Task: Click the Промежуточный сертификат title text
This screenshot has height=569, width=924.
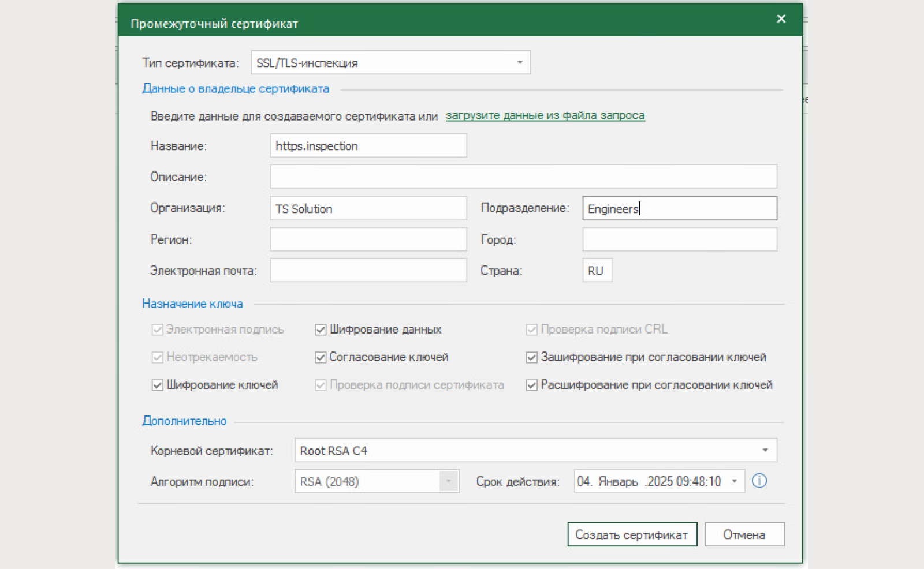Action: click(214, 24)
